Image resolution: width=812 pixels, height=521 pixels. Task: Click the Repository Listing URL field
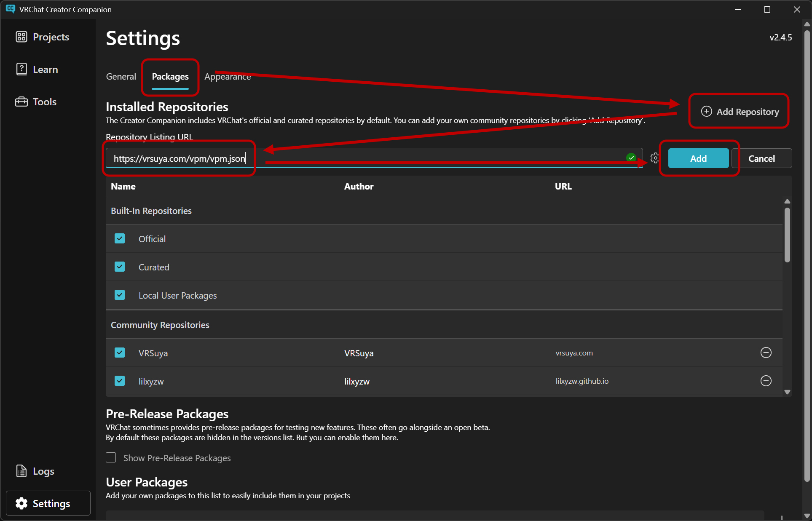pyautogui.click(x=374, y=158)
